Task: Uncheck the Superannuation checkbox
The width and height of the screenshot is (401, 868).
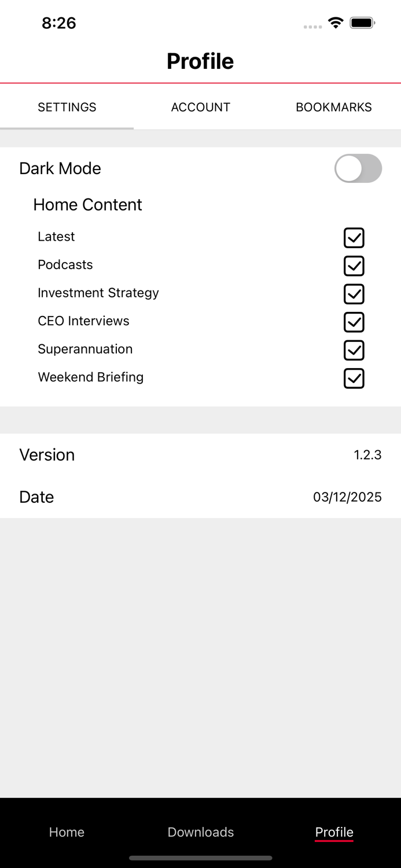Action: (x=354, y=350)
